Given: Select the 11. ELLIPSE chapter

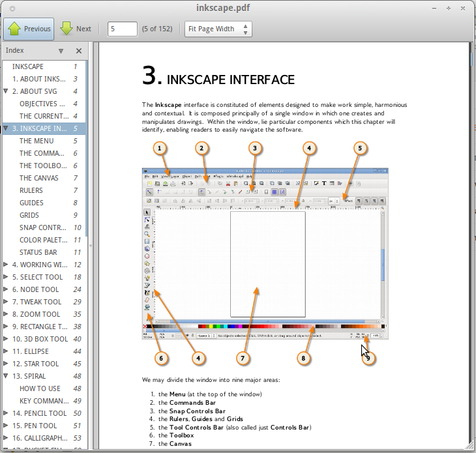Looking at the screenshot, I should 44,351.
